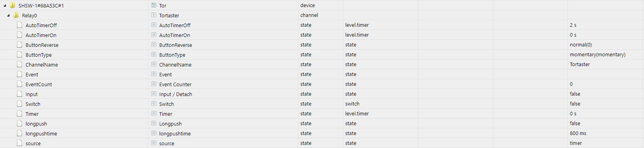Click the longpush value false
This screenshot has height=148, width=644.
575,124
